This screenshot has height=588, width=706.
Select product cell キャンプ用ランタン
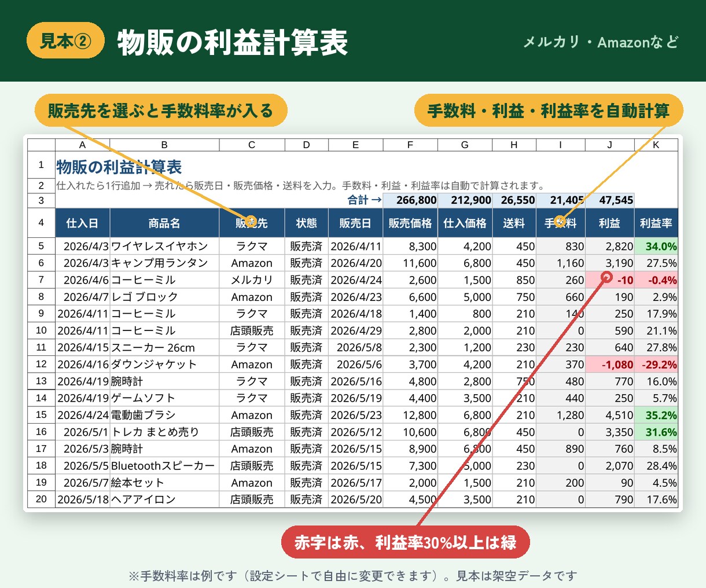164,263
